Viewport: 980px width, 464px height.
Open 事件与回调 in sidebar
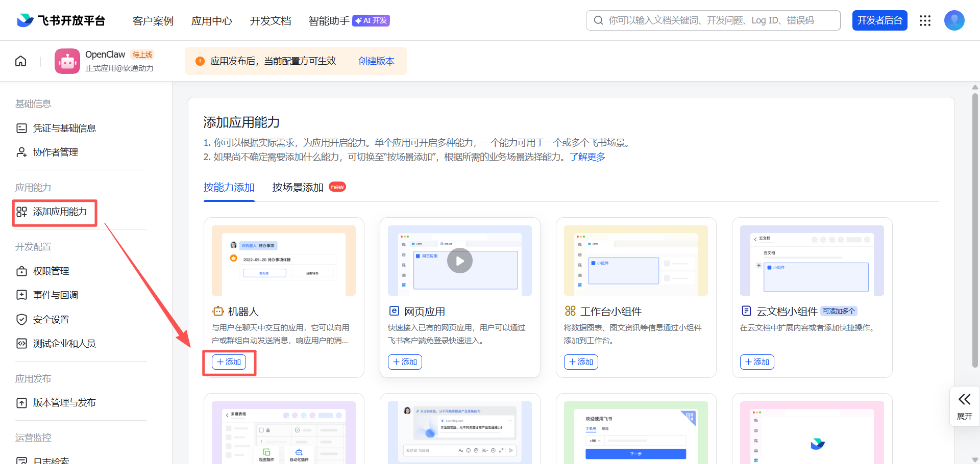[x=56, y=295]
